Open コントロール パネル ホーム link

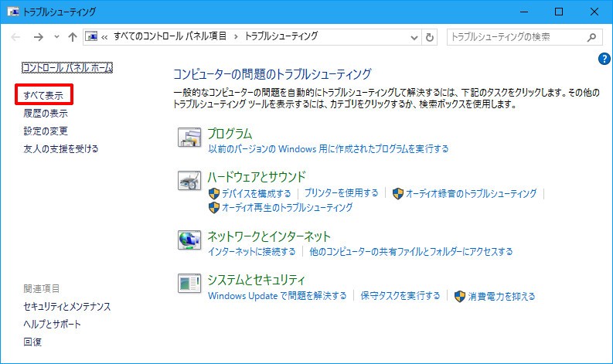(67, 68)
